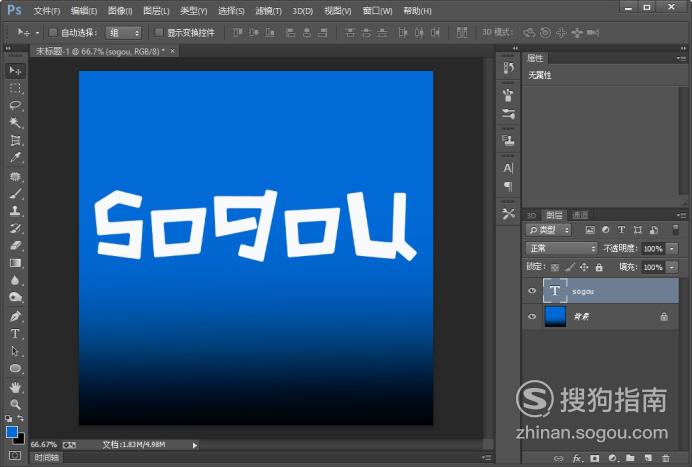Open the History panel icon
Viewport: 692px width, 467px height.
point(508,68)
